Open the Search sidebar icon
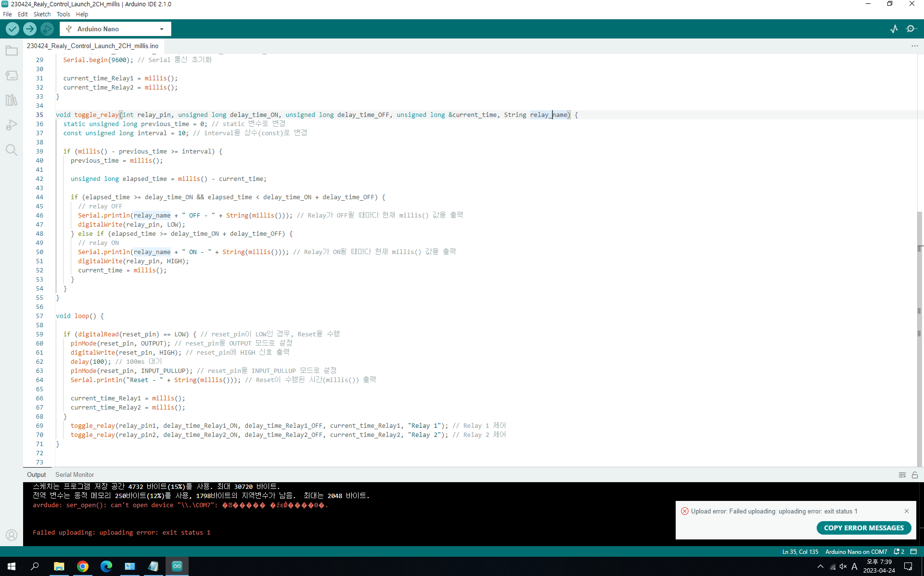The width and height of the screenshot is (924, 576). [12, 150]
